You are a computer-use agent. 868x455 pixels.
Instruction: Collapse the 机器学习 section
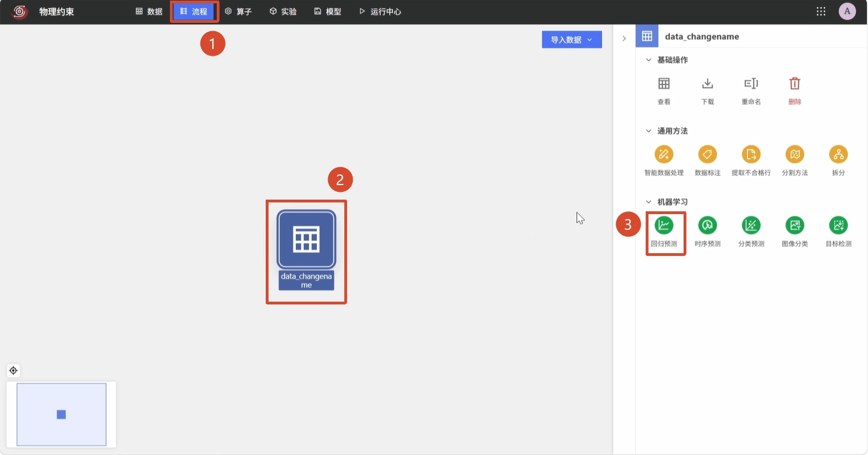coord(648,202)
